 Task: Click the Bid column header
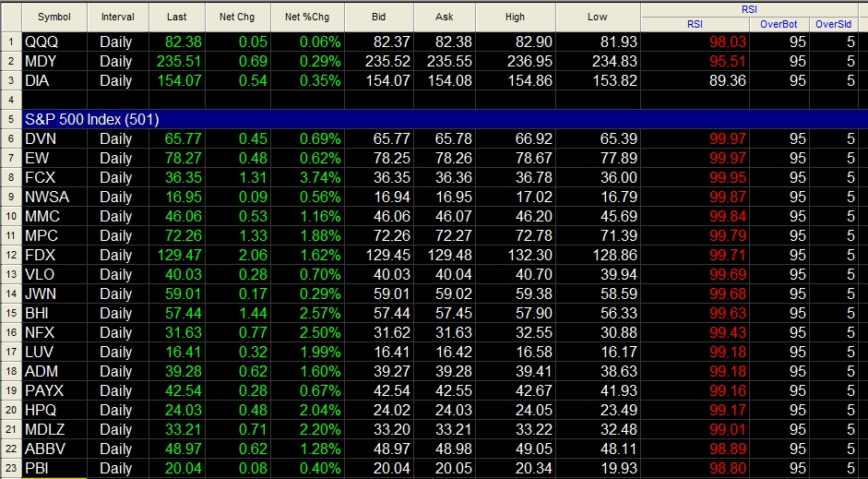pyautogui.click(x=378, y=18)
